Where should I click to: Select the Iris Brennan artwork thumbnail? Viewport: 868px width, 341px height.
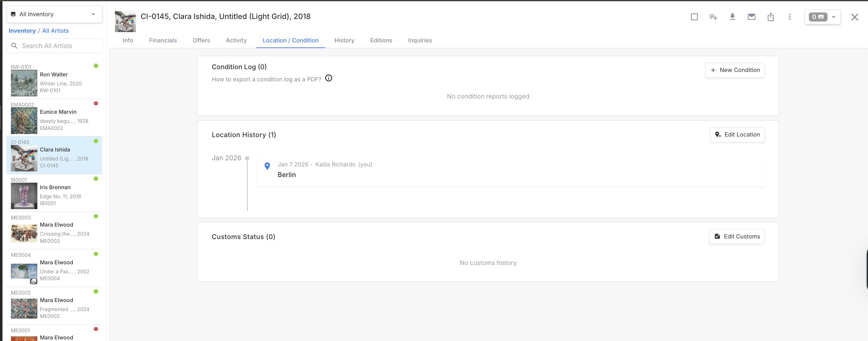point(24,196)
